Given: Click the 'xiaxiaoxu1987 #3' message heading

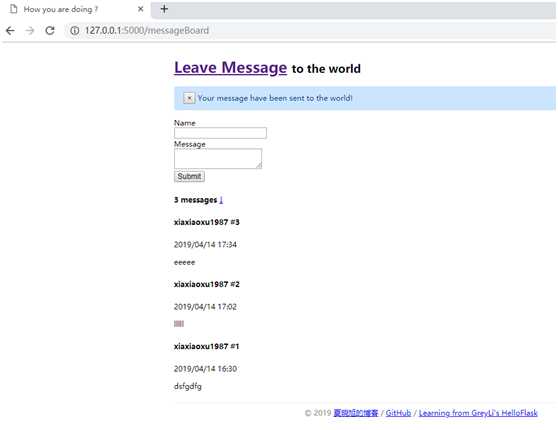Looking at the screenshot, I should (207, 222).
